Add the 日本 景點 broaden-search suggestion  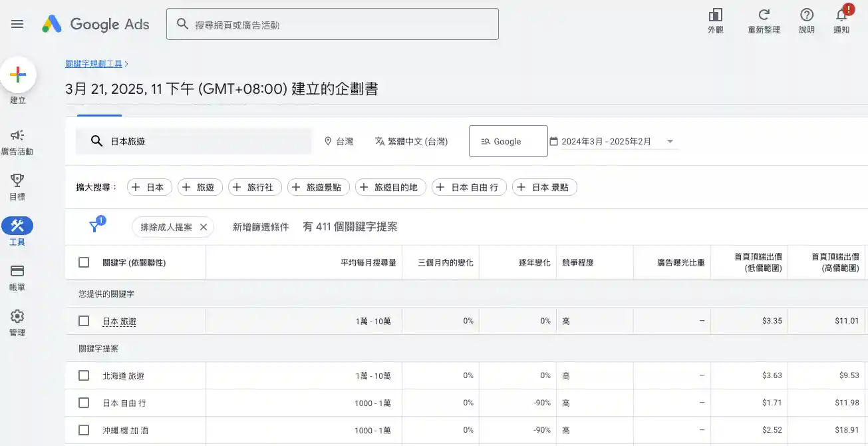543,188
